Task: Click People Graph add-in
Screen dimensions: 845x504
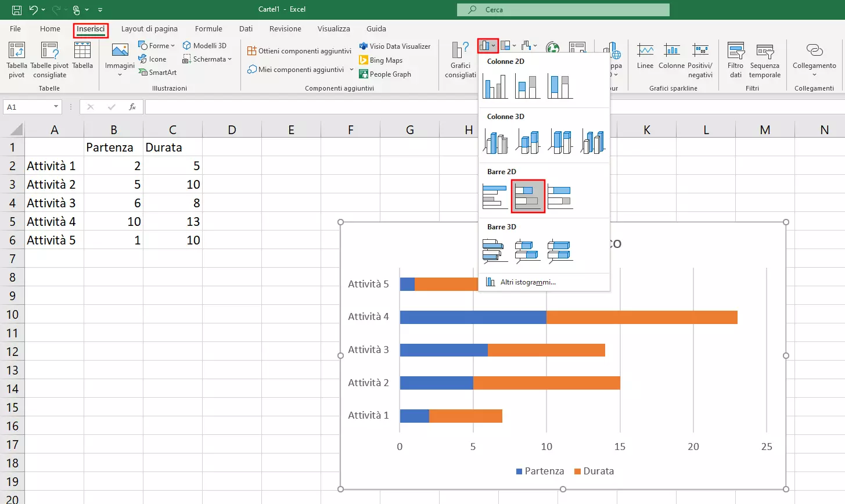Action: click(x=385, y=74)
